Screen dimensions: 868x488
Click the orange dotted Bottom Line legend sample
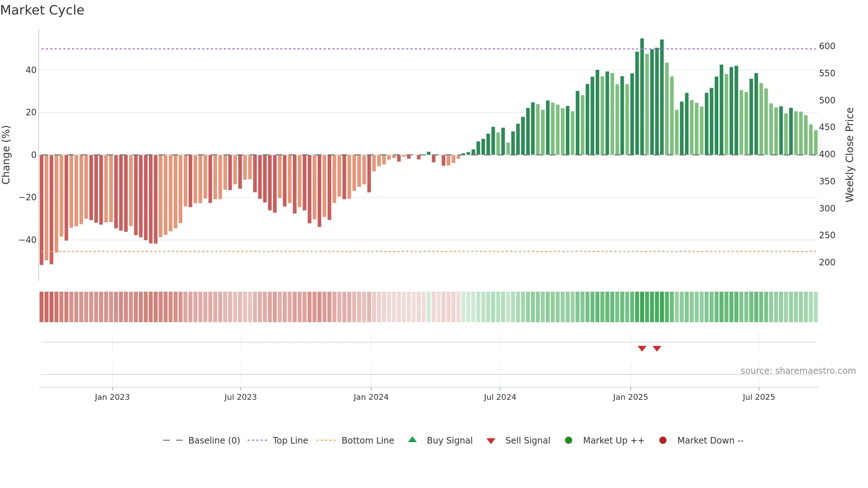coord(326,440)
